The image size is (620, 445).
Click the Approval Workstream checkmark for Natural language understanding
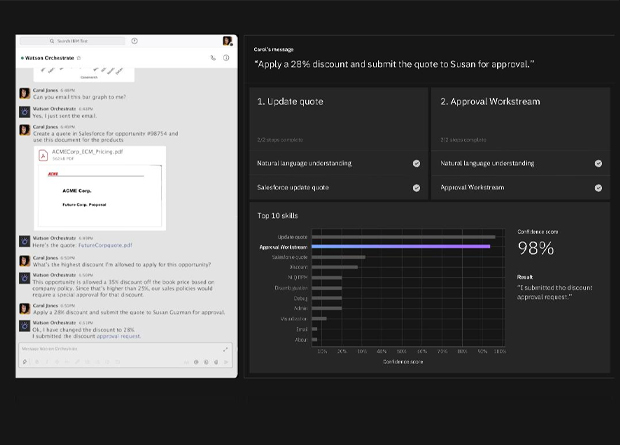point(598,163)
